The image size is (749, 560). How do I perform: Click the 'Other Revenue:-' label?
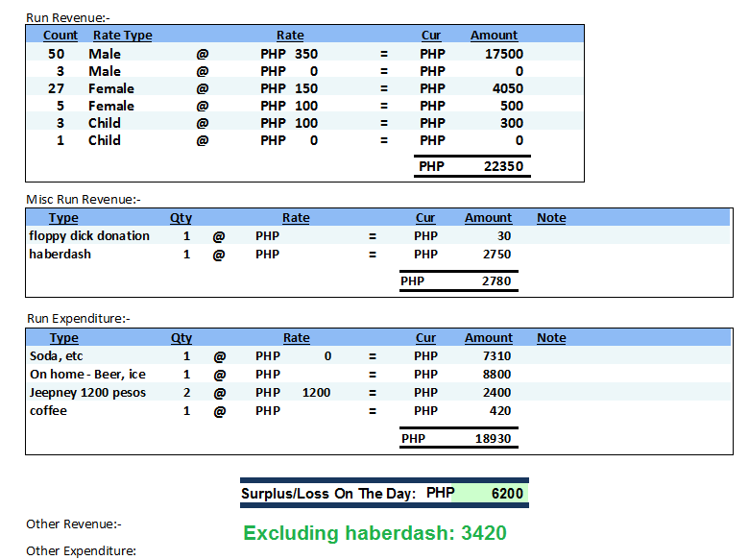[73, 524]
